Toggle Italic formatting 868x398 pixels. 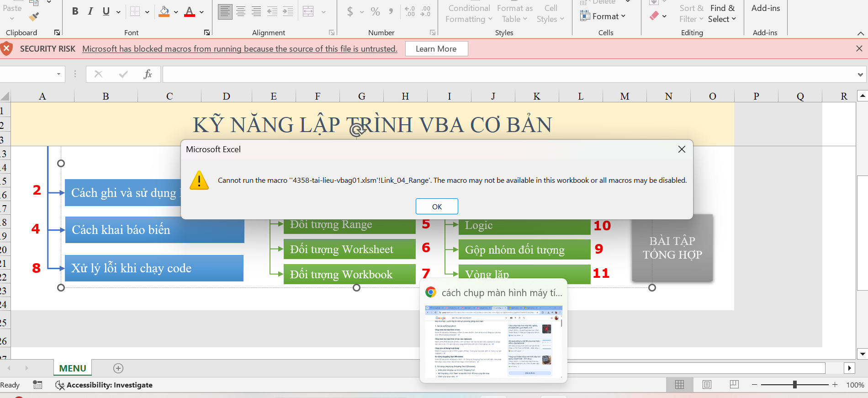(90, 12)
